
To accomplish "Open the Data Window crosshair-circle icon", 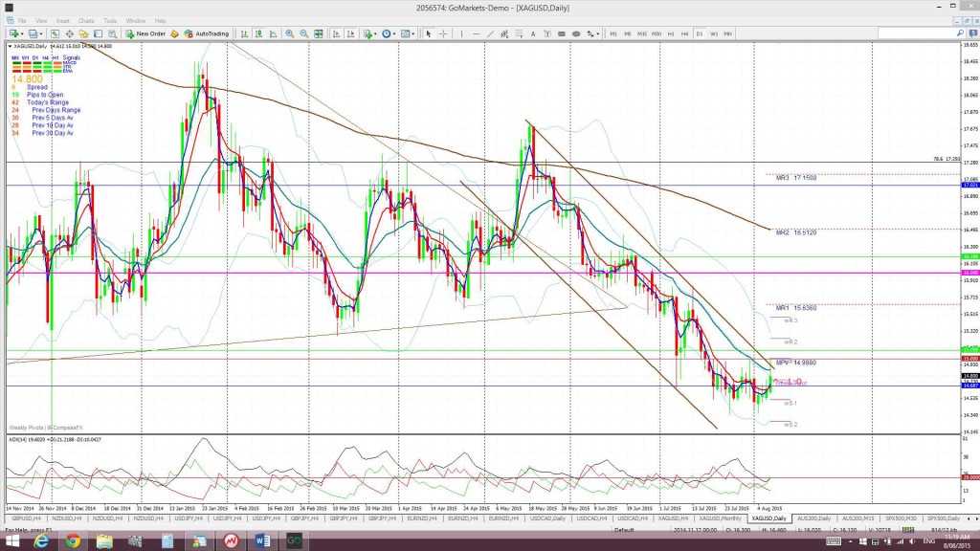I will 69,33.
